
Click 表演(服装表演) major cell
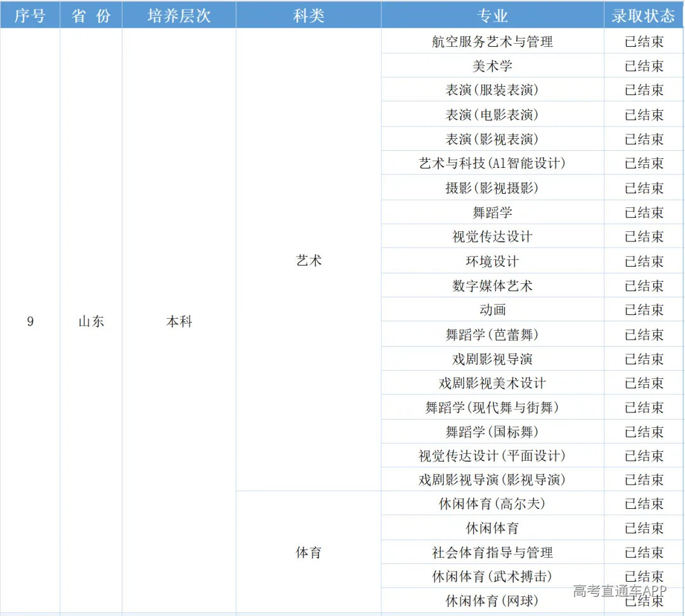492,90
